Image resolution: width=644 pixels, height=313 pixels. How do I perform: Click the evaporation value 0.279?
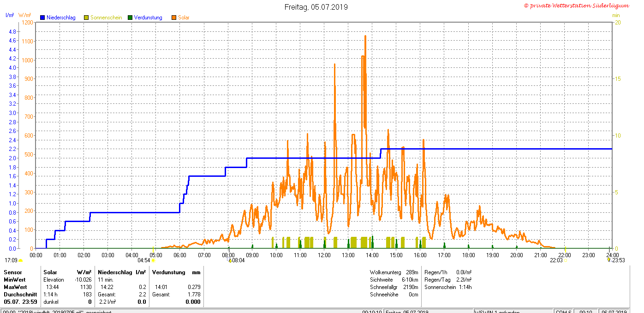point(194,287)
